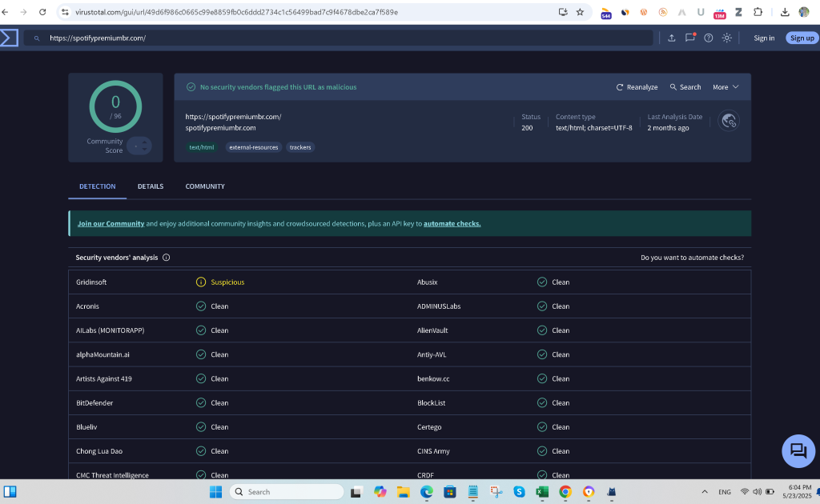Click the Sign in link

(x=763, y=38)
